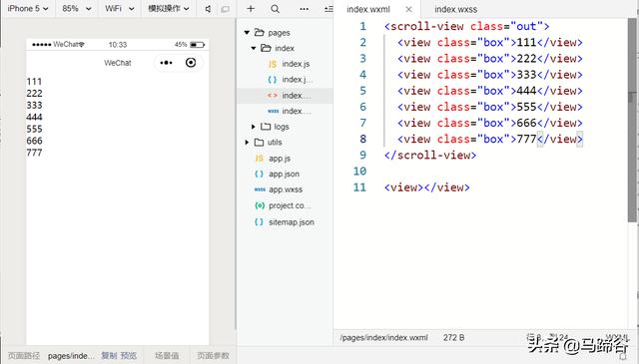The width and height of the screenshot is (639, 364).
Task: Click the 场景值 button in bottom bar
Action: pyautogui.click(x=167, y=356)
